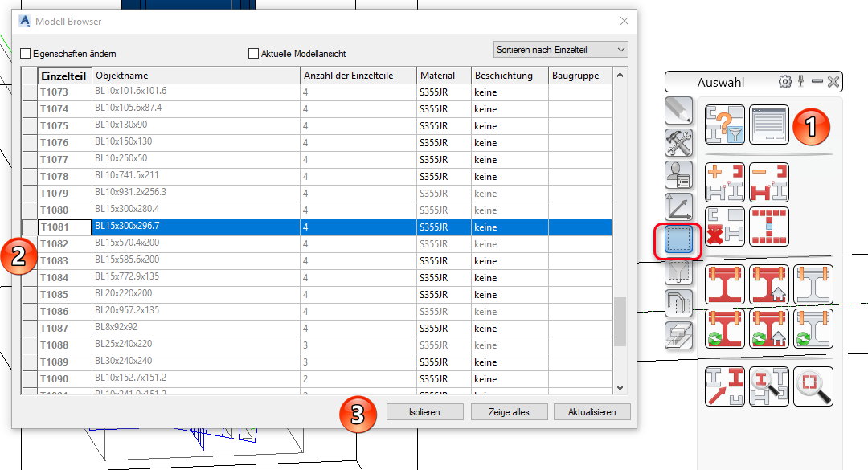The height and width of the screenshot is (470, 868).
Task: Select the grey beam profile palette tab at bottom
Action: pos(678,336)
